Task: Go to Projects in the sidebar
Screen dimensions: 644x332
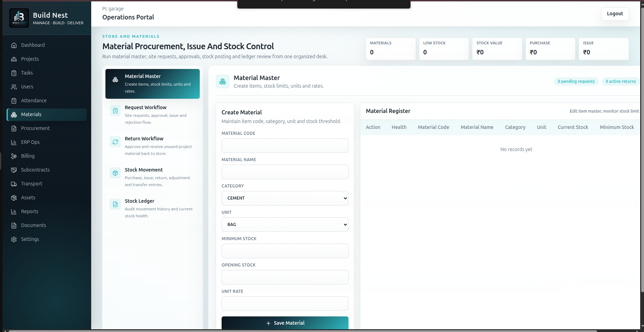Action: (46, 59)
